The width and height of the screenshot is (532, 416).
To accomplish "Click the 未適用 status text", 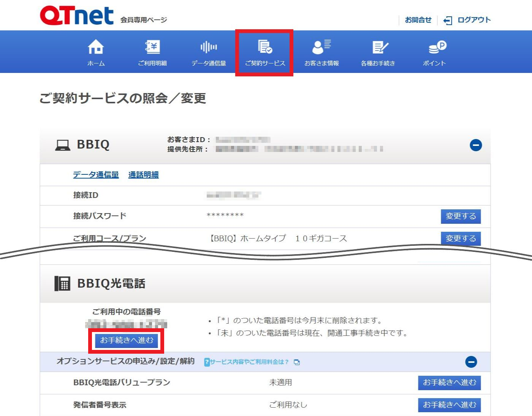I will (x=280, y=383).
